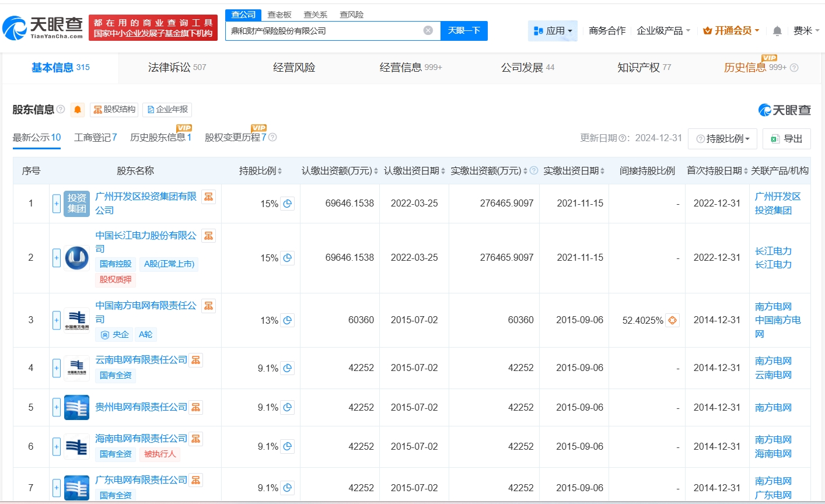Open the equity structure icon for 海南电网
The height and width of the screenshot is (504, 825).
point(196,439)
